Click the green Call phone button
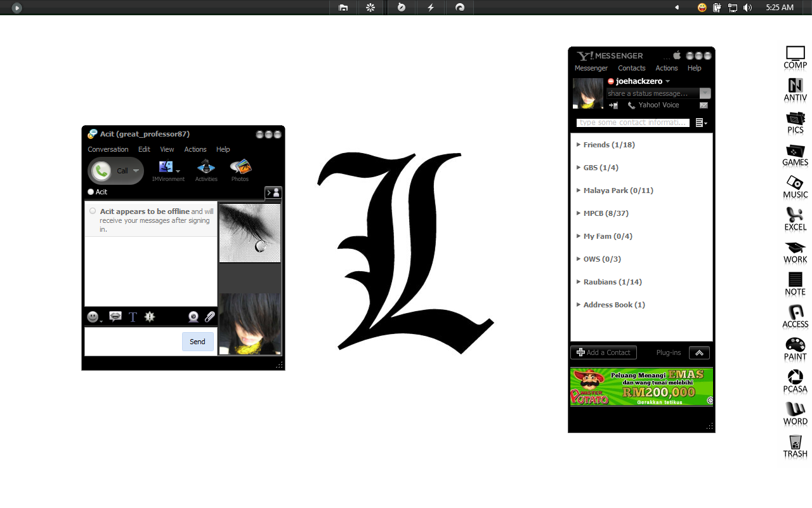 point(101,171)
